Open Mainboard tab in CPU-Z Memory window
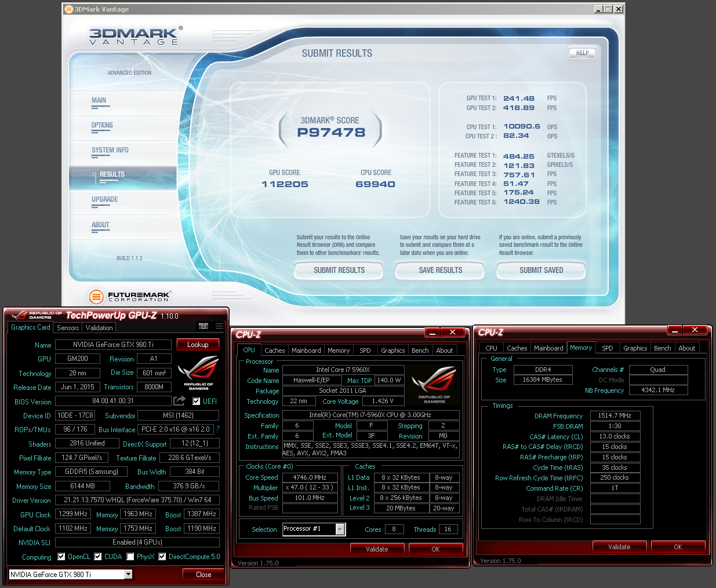This screenshot has height=588, width=716. tap(548, 348)
